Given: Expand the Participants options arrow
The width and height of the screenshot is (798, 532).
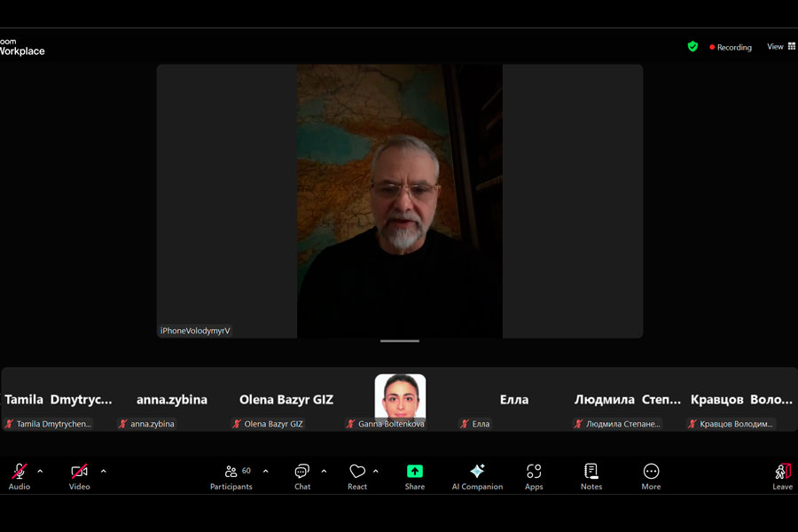Looking at the screenshot, I should click(x=266, y=472).
